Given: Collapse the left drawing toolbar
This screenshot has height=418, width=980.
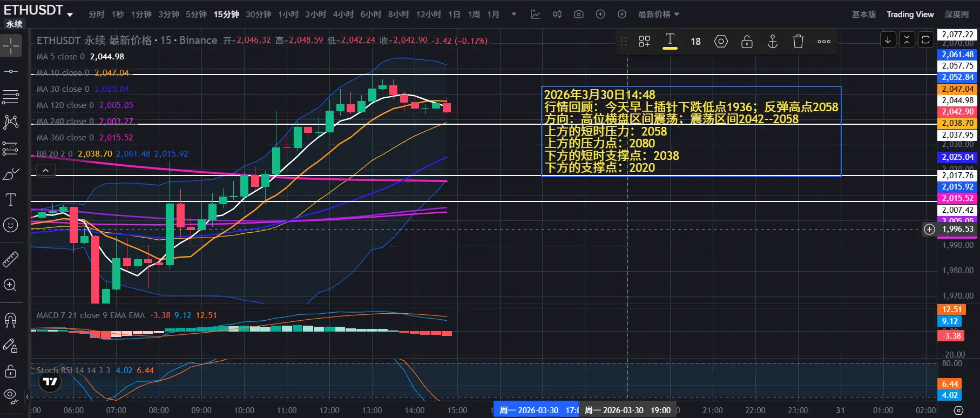Looking at the screenshot, I should (27, 397).
